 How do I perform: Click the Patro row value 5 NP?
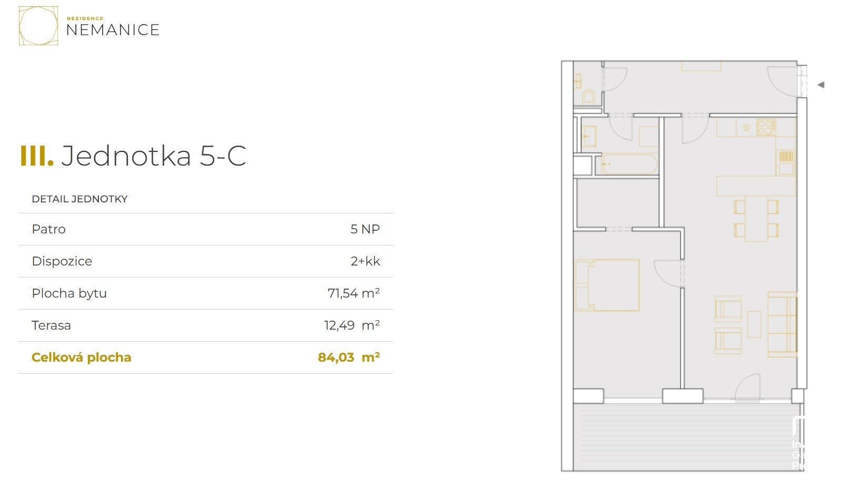point(365,229)
